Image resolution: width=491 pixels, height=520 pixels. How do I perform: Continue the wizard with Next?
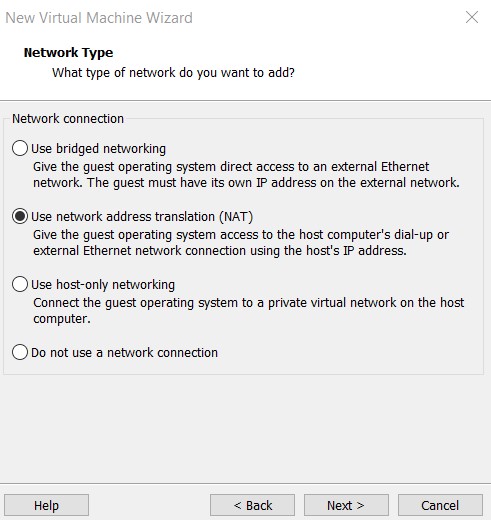(x=346, y=505)
